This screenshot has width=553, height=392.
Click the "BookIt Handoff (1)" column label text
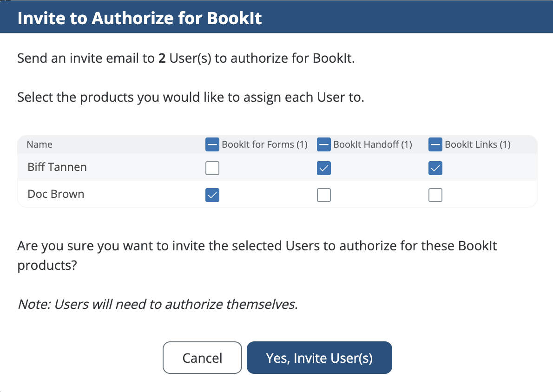(373, 144)
